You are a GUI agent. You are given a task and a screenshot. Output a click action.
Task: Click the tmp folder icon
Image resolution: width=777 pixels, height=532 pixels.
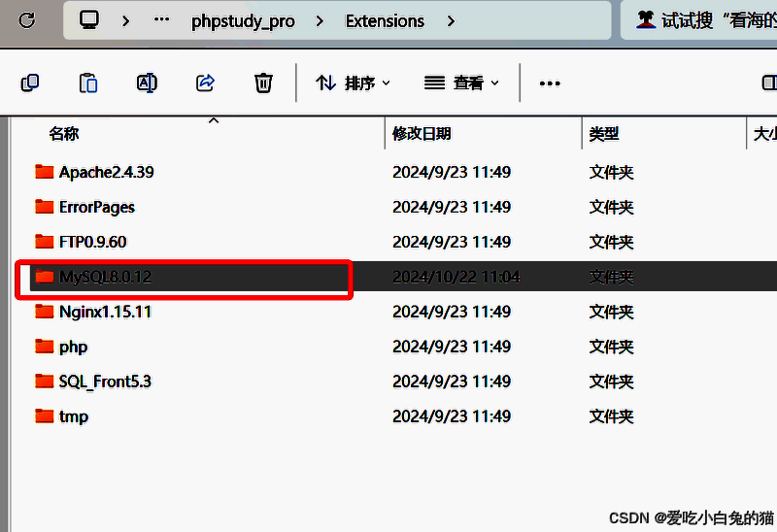[44, 416]
